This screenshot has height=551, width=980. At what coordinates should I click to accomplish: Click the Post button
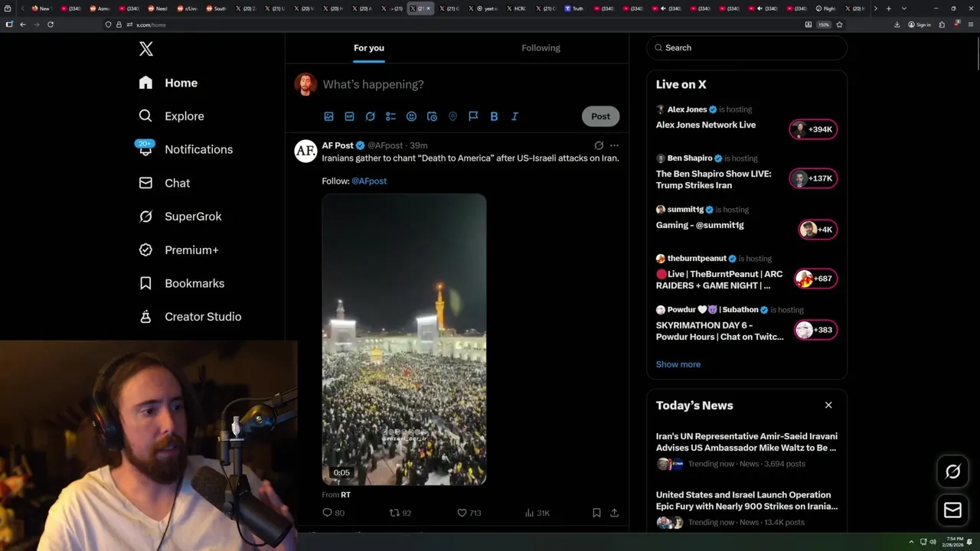(x=600, y=116)
